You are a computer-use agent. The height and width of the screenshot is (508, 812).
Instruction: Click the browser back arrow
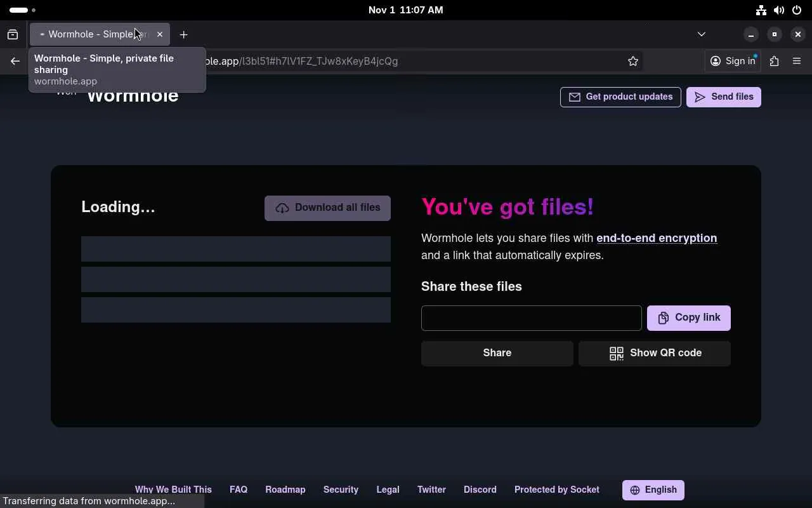click(15, 61)
